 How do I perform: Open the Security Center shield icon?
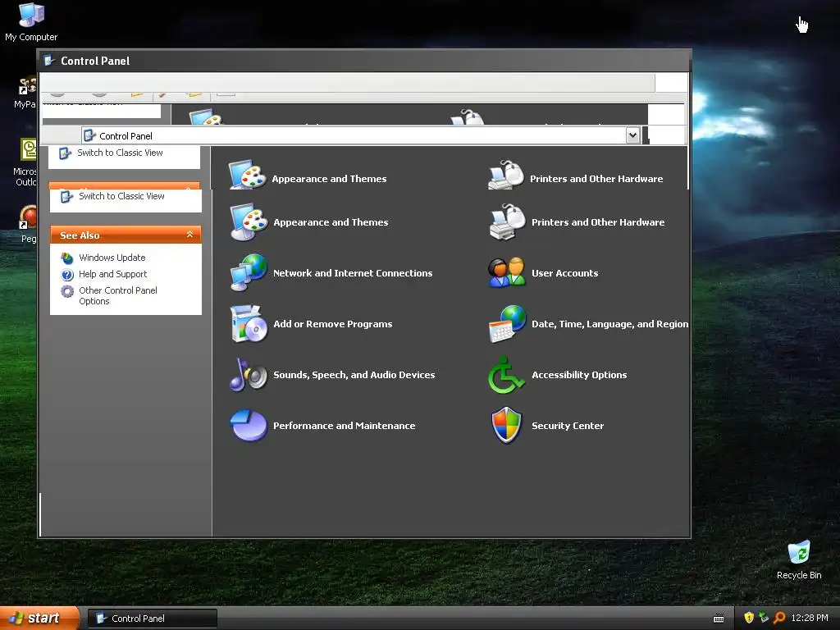(x=506, y=426)
